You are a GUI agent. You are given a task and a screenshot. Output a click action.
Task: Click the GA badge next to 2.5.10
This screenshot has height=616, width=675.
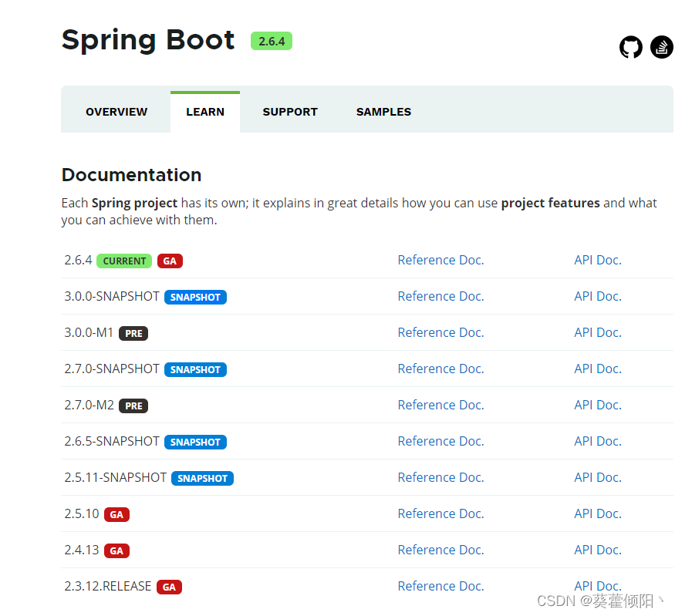(x=116, y=514)
